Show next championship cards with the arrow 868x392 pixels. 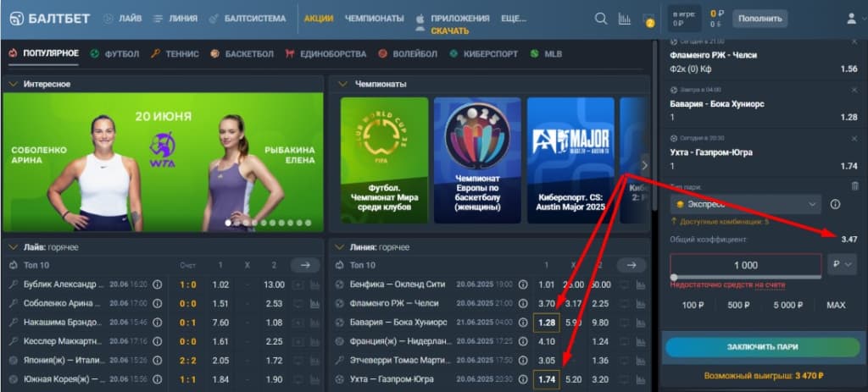(644, 165)
